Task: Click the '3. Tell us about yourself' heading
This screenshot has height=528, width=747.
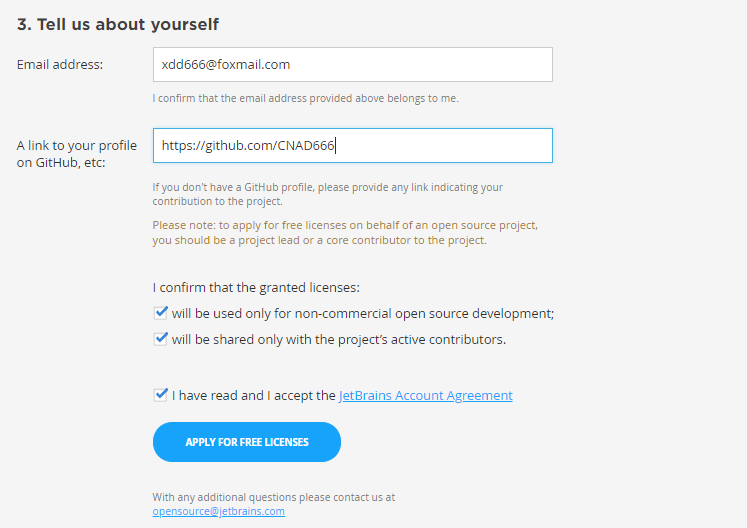Action: (x=118, y=24)
